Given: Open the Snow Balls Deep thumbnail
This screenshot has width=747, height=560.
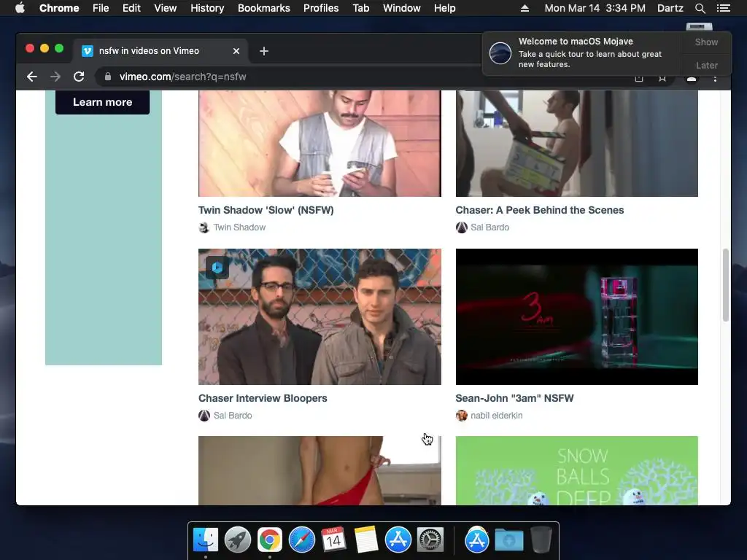Looking at the screenshot, I should click(576, 470).
